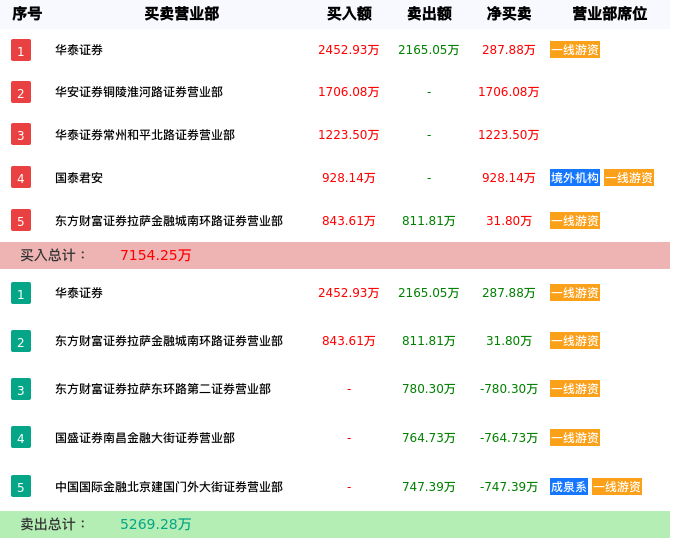676x540 pixels.
Task: Click buy amount 1706.08万 of 华安证券
Action: click(348, 92)
